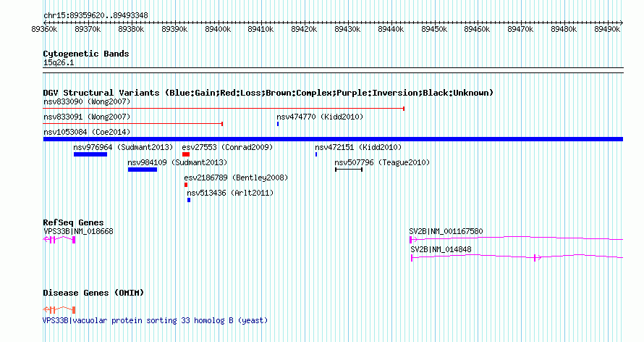Select the full-width blue nsv1053084 gain bar
The image size is (644, 342).
(x=333, y=139)
